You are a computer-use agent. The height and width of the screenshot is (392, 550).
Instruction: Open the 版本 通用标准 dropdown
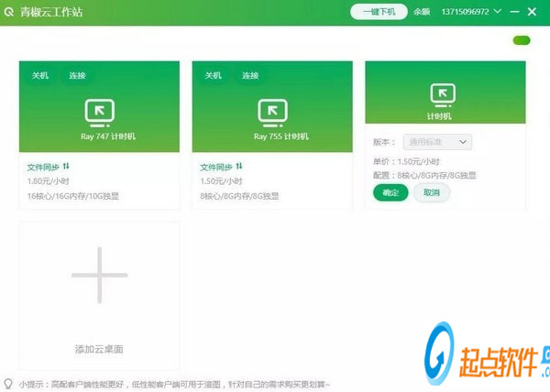point(437,142)
